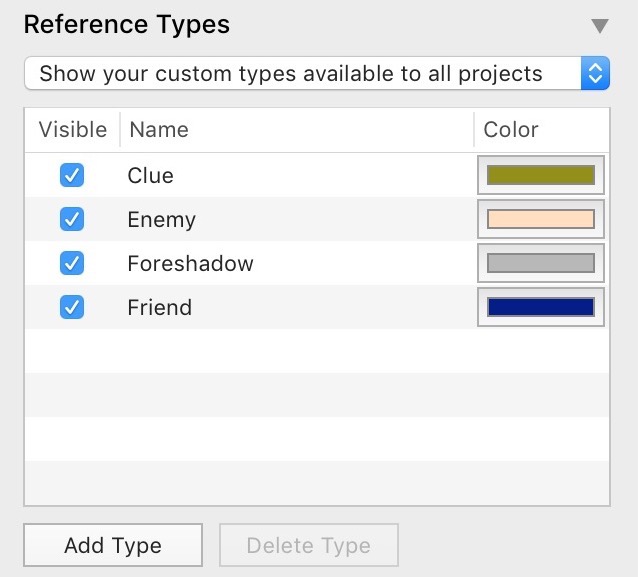638x577 pixels.
Task: Click the gray Foreshadow color well
Action: 541,263
